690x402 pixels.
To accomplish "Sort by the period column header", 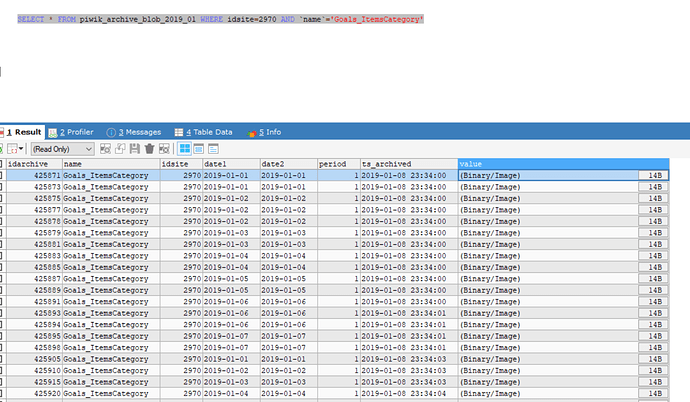I will (338, 164).
